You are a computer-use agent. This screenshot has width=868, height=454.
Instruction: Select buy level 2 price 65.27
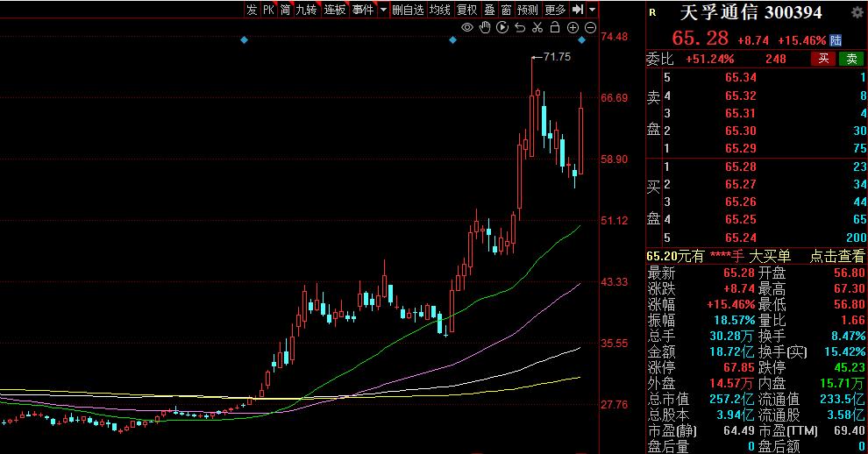[741, 184]
